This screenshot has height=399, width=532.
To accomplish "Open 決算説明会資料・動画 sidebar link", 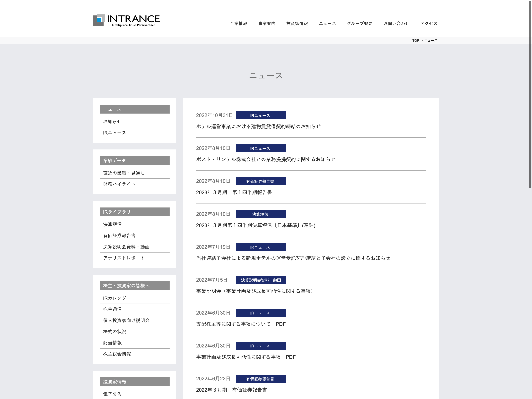I will [x=126, y=247].
